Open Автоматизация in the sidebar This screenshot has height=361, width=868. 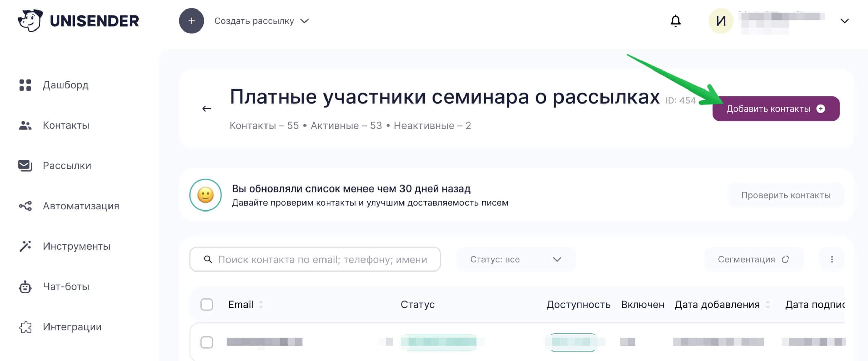(81, 206)
